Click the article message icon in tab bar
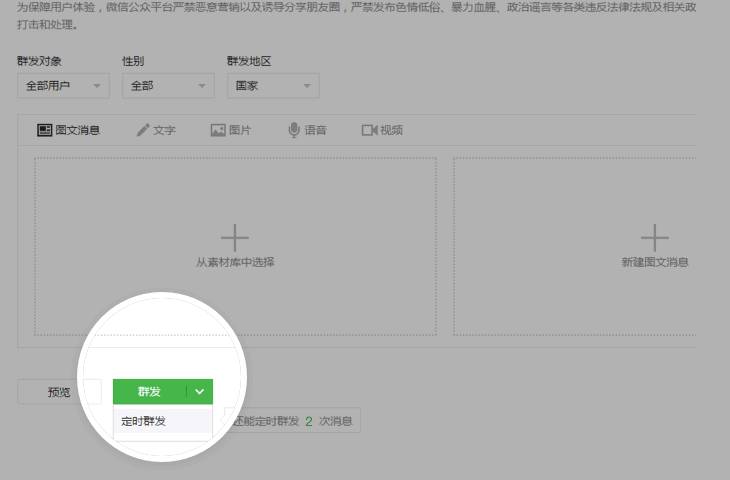The image size is (730, 480). [44, 130]
